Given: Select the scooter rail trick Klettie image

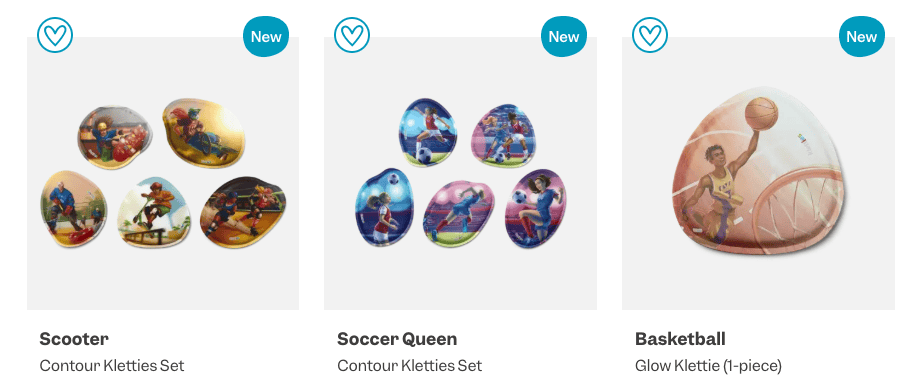Looking at the screenshot, I should tap(154, 212).
